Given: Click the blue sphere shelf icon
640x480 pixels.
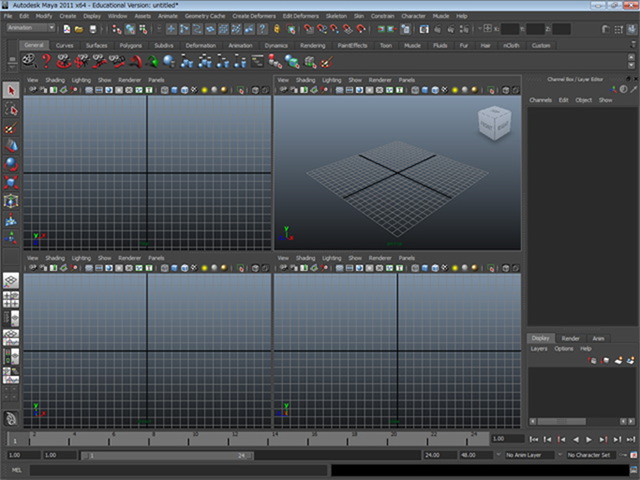Looking at the screenshot, I should click(x=169, y=61).
